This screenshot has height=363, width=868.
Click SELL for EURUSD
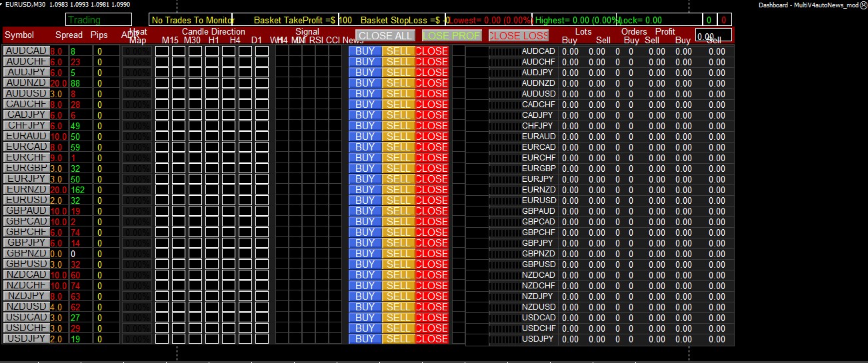[x=399, y=200]
